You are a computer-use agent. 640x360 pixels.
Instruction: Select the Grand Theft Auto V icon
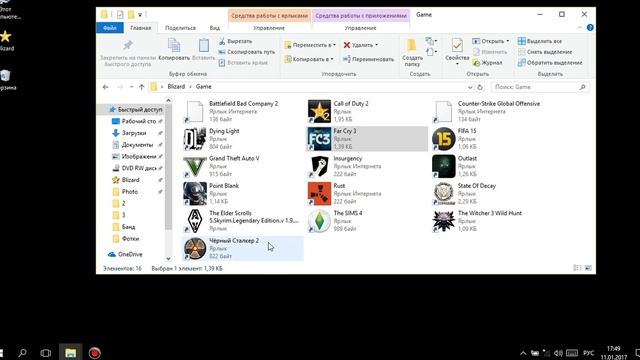coord(195,166)
